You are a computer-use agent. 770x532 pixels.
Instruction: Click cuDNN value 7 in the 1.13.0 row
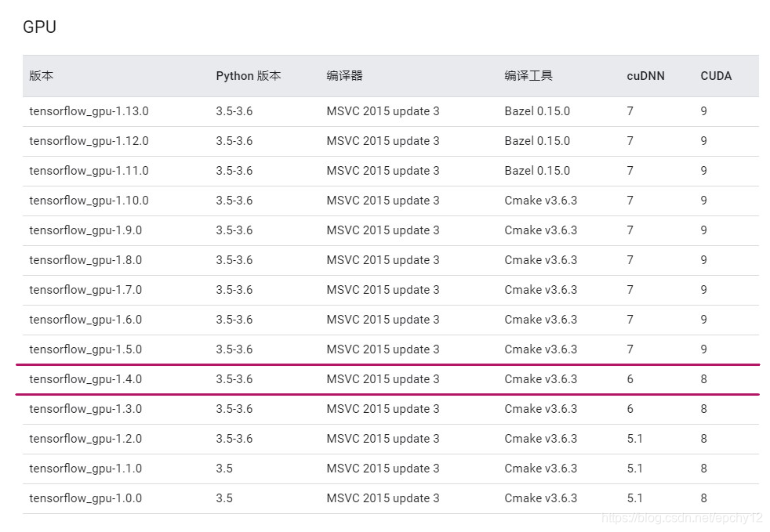click(x=630, y=111)
